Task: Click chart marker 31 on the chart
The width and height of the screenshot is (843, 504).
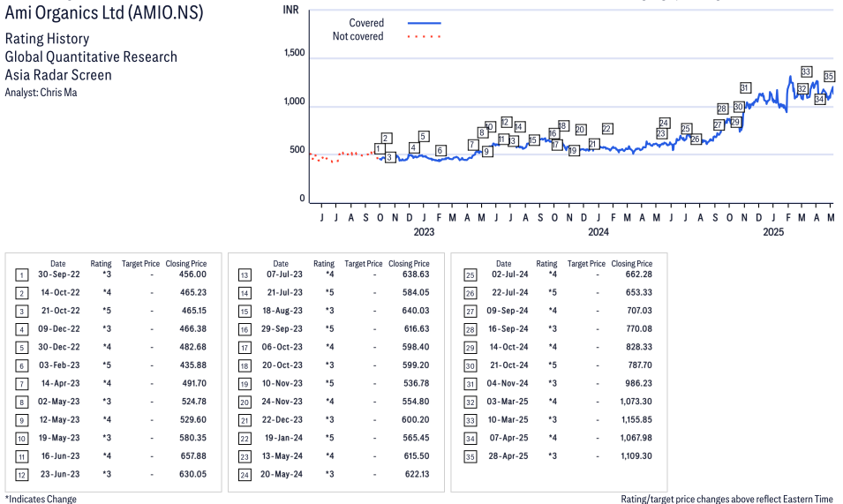Action: 745,87
